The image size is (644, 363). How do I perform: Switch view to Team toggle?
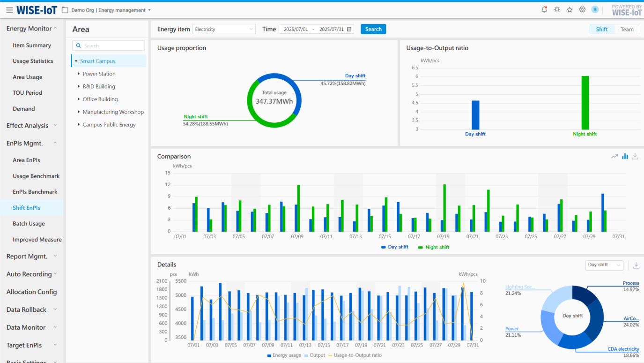627,29
